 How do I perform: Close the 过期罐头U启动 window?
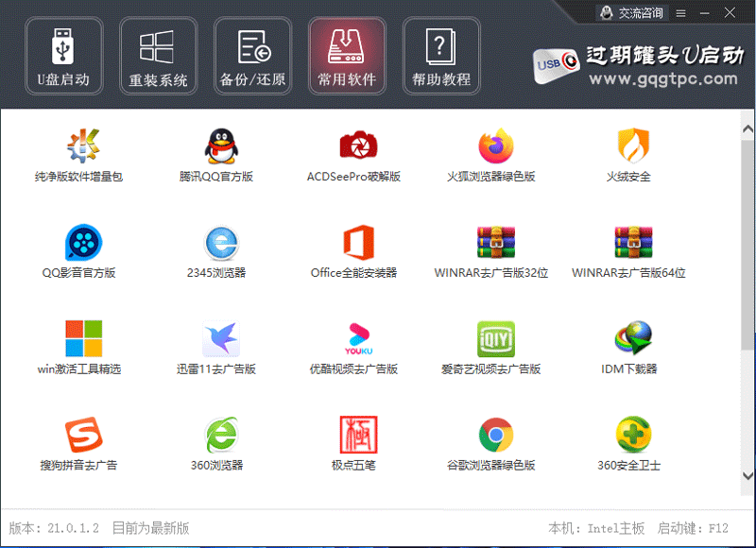[x=730, y=13]
